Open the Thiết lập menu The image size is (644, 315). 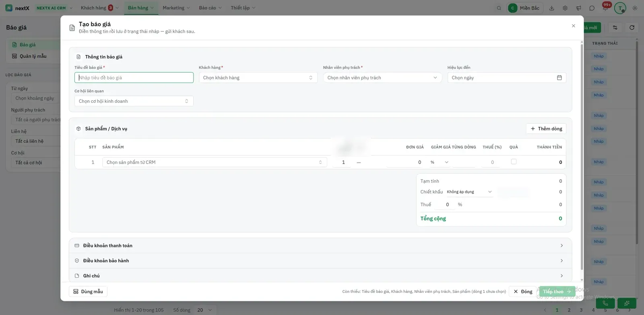point(243,8)
